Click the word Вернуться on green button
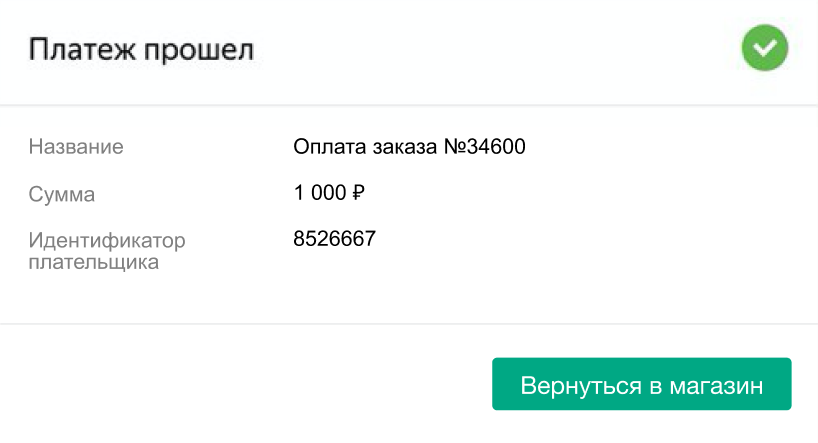Image resolution: width=818 pixels, height=443 pixels. [x=581, y=386]
